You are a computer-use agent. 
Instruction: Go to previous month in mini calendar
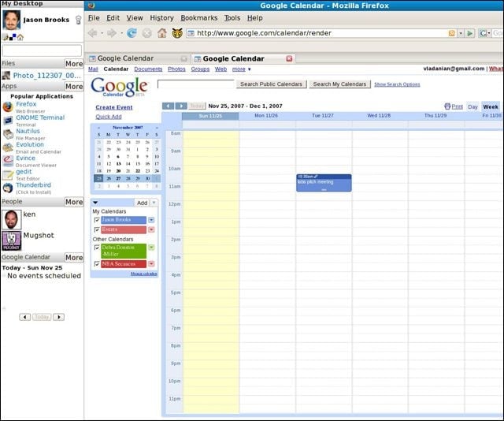pyautogui.click(x=98, y=128)
